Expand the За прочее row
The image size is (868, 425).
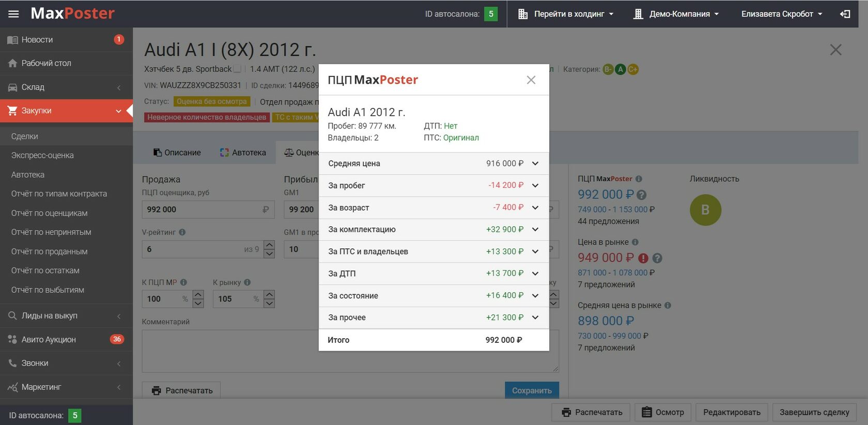point(535,318)
